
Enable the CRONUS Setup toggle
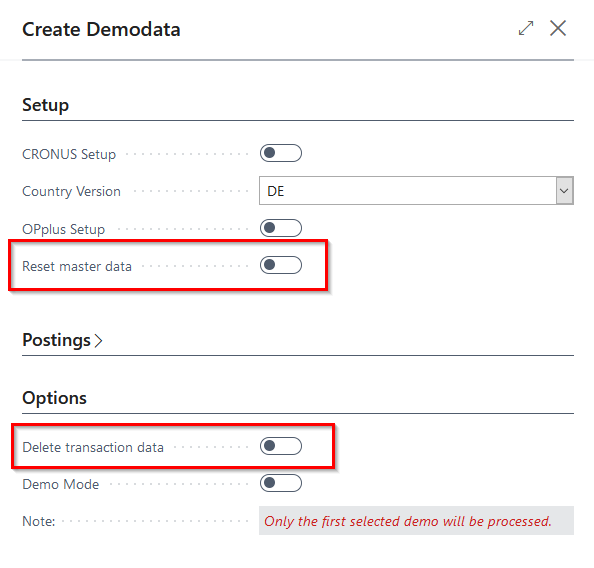pyautogui.click(x=281, y=153)
